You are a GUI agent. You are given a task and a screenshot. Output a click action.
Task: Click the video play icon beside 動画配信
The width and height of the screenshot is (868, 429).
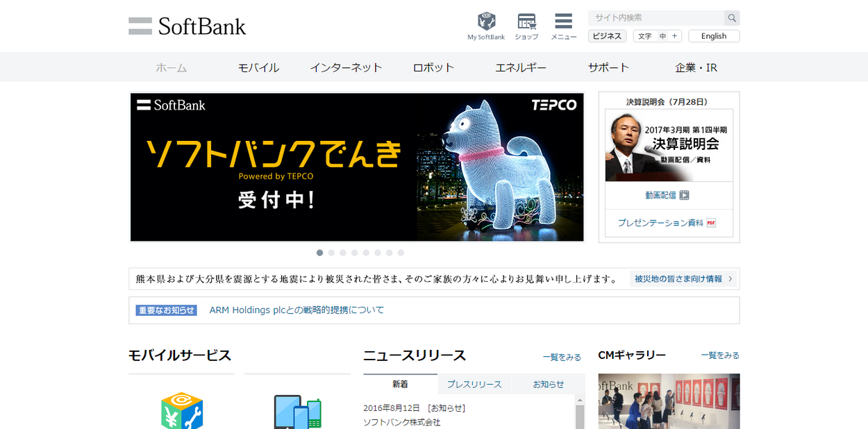coord(684,195)
